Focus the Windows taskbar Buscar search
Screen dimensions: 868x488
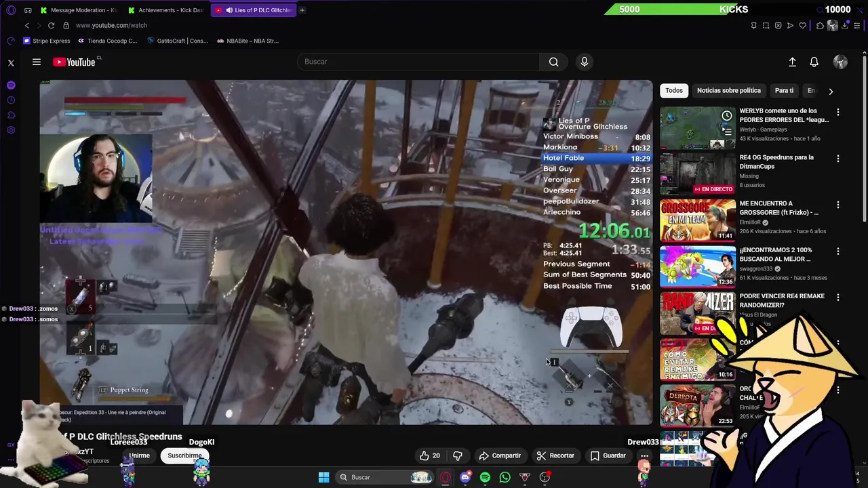385,477
